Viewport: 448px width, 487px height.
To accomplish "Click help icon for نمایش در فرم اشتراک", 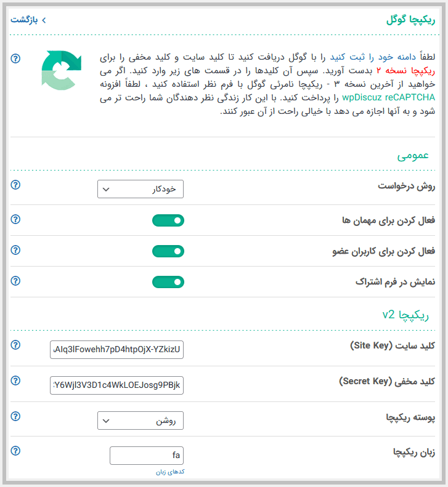I will click(x=15, y=281).
